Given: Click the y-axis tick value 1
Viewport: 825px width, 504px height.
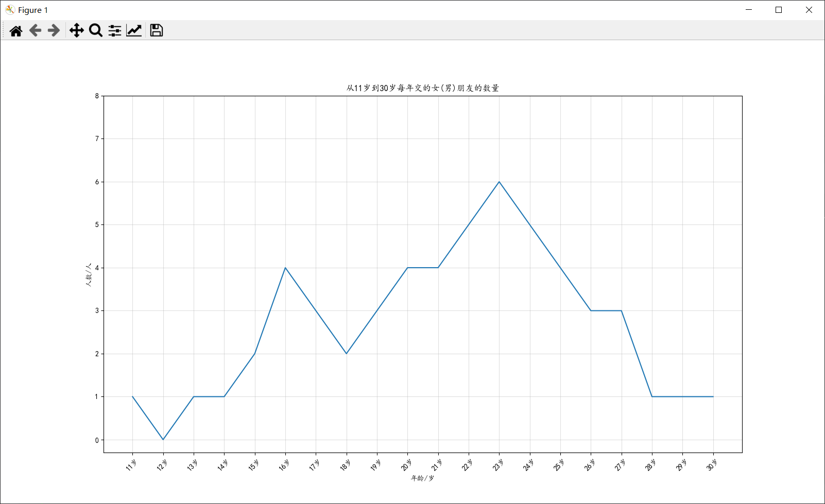Looking at the screenshot, I should [97, 397].
